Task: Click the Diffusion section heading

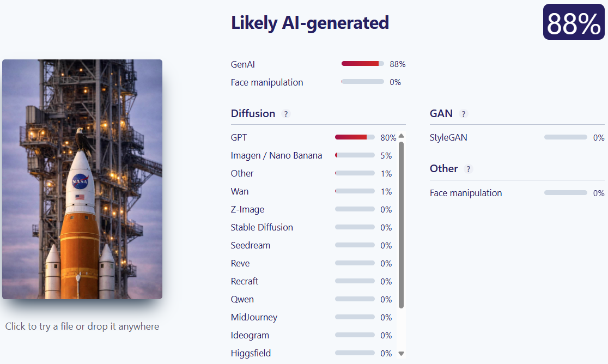Action: pos(253,113)
